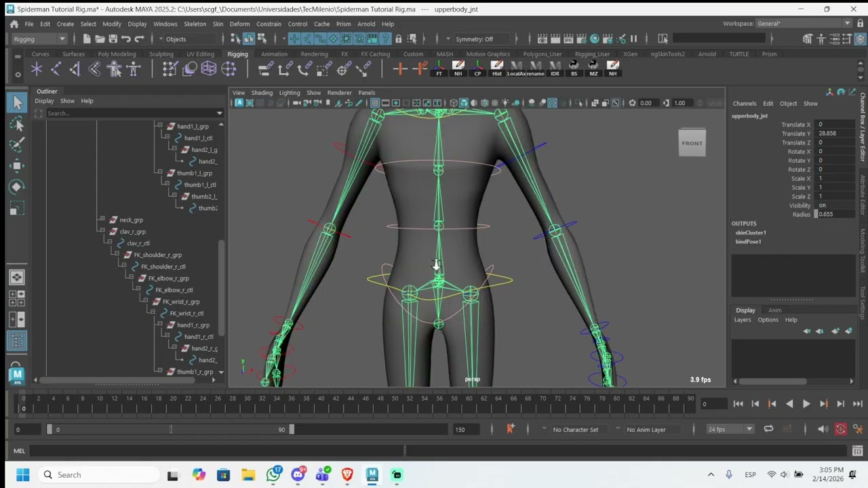868x488 pixels.
Task: Activate the Rotate tool in toolbox
Action: tap(17, 186)
